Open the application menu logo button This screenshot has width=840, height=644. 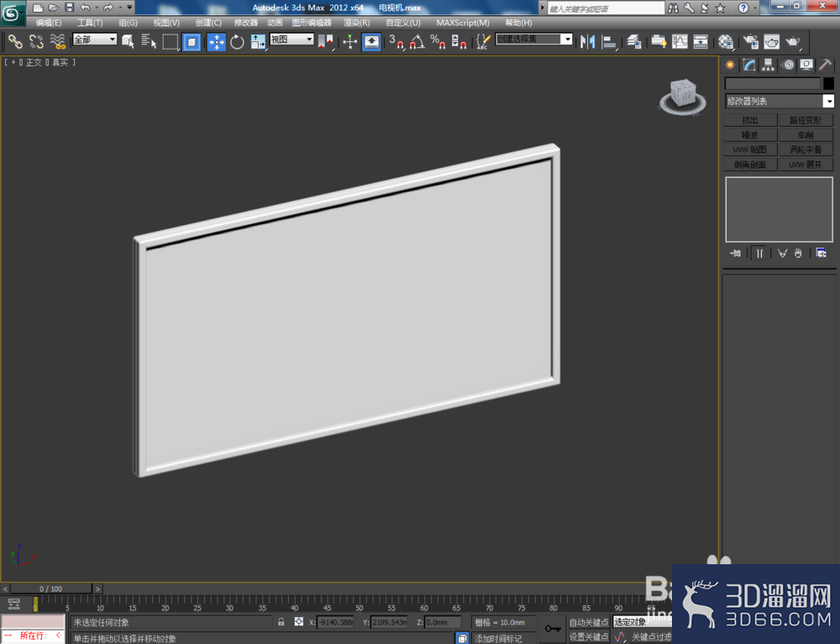tap(12, 13)
